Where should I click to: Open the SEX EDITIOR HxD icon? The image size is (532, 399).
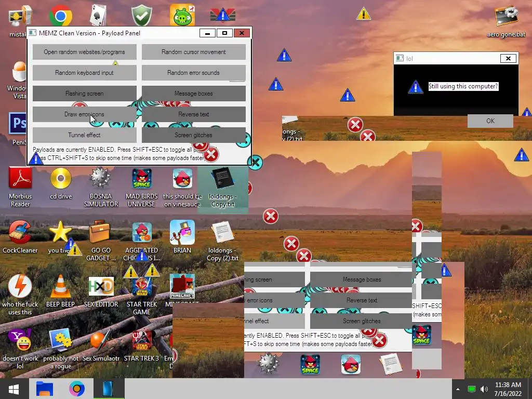(101, 291)
